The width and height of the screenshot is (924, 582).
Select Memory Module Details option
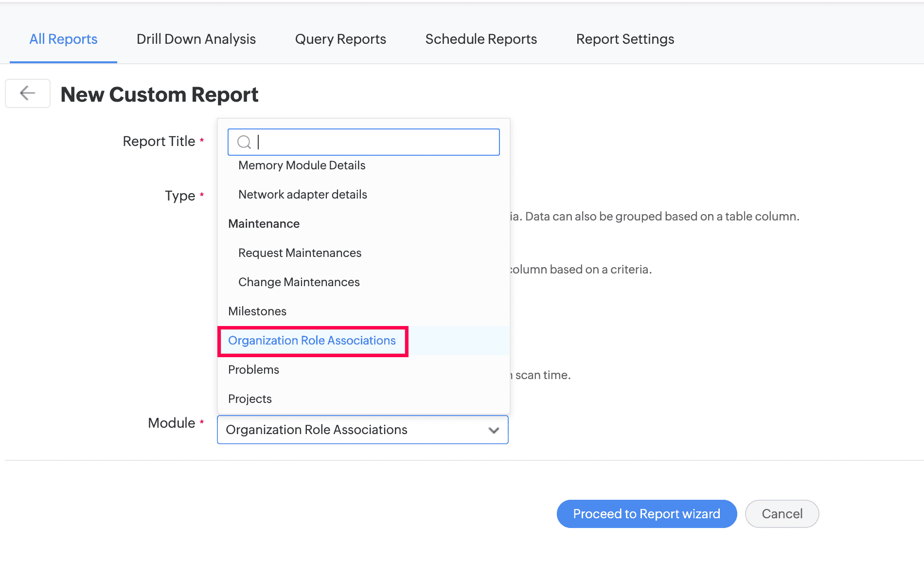[302, 165]
